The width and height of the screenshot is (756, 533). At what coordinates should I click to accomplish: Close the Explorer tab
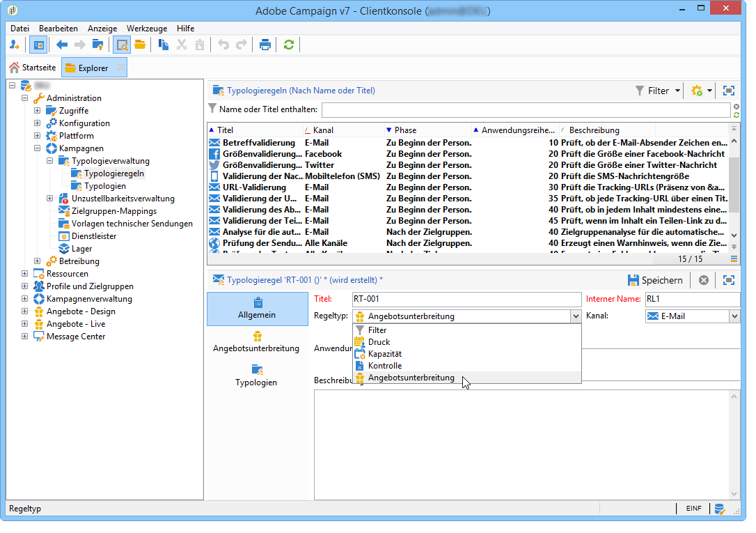click(x=122, y=68)
